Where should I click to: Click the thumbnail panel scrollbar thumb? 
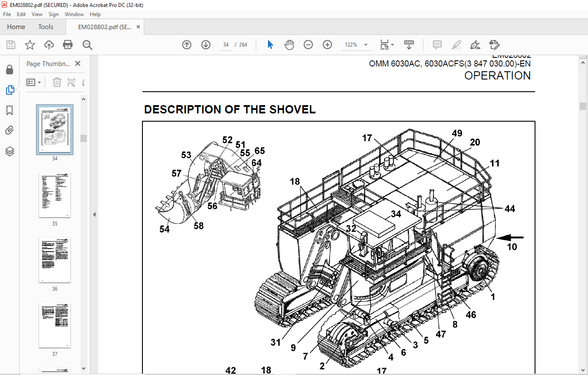coord(84,138)
